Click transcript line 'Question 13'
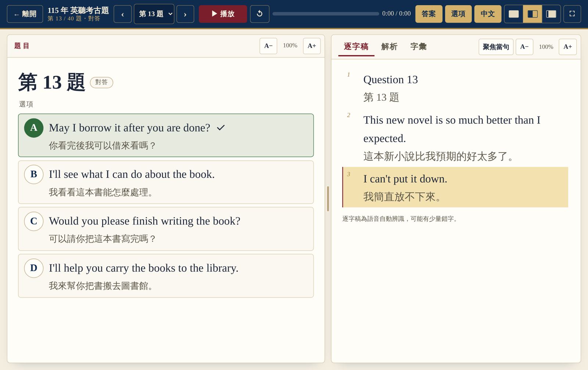This screenshot has height=370, width=588. click(x=455, y=88)
